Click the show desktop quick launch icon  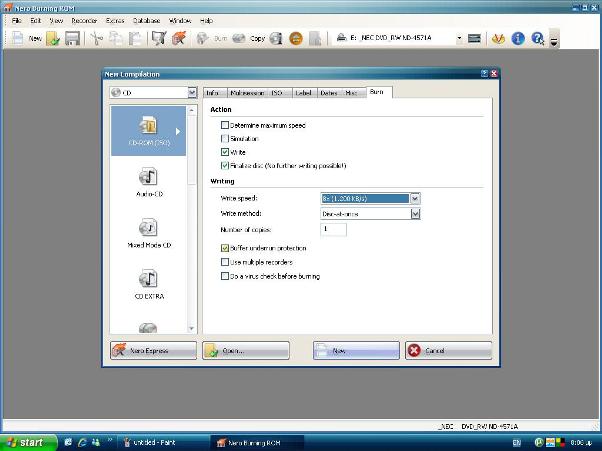click(68, 443)
